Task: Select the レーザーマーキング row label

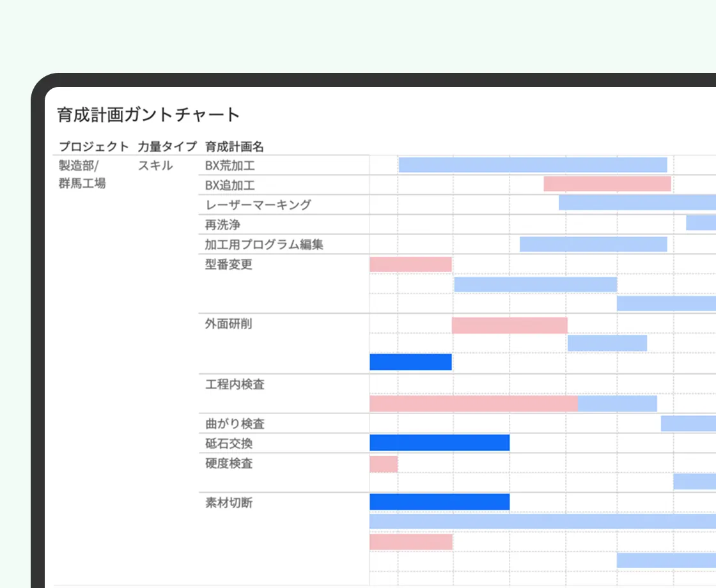Action: pos(258,205)
